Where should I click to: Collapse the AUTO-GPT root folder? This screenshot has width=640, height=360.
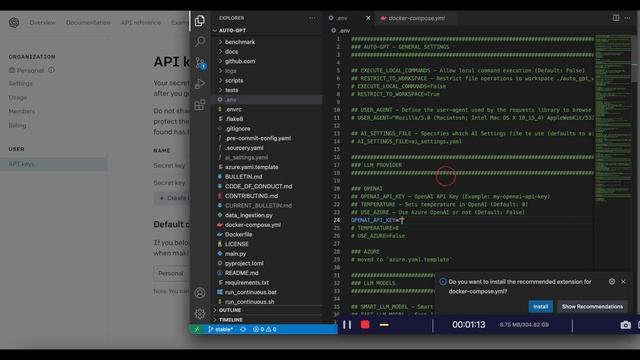click(x=232, y=31)
